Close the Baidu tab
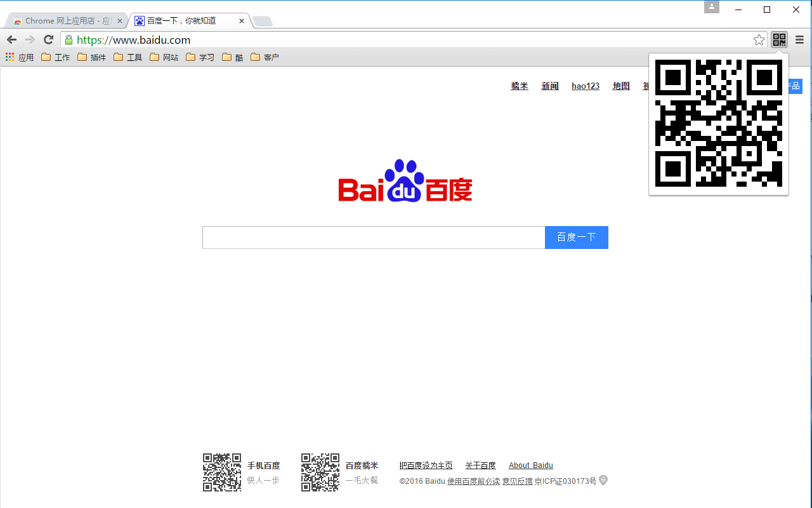Image resolution: width=812 pixels, height=508 pixels. [242, 21]
